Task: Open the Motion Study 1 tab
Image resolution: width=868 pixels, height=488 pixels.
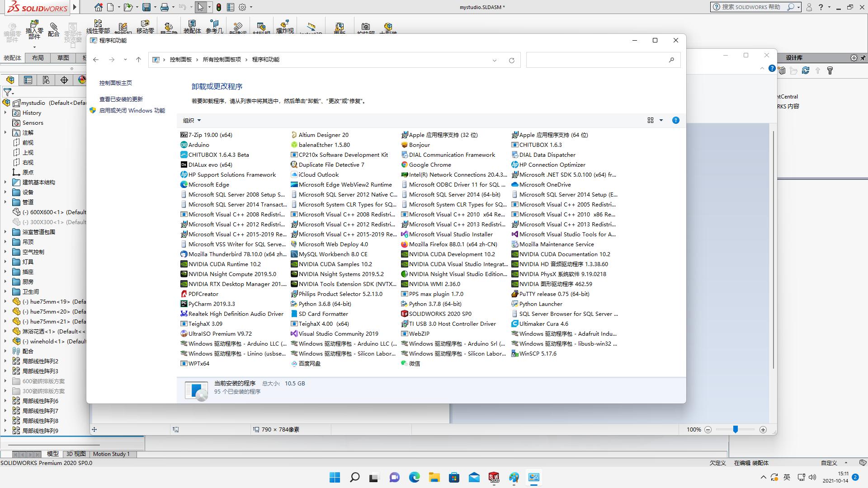Action: pyautogui.click(x=111, y=454)
